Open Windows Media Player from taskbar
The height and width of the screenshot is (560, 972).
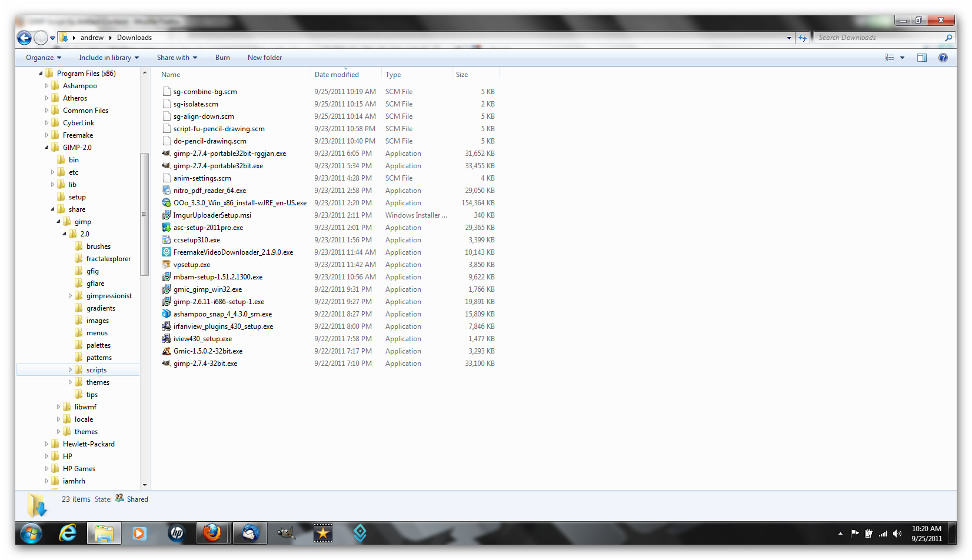[x=139, y=534]
